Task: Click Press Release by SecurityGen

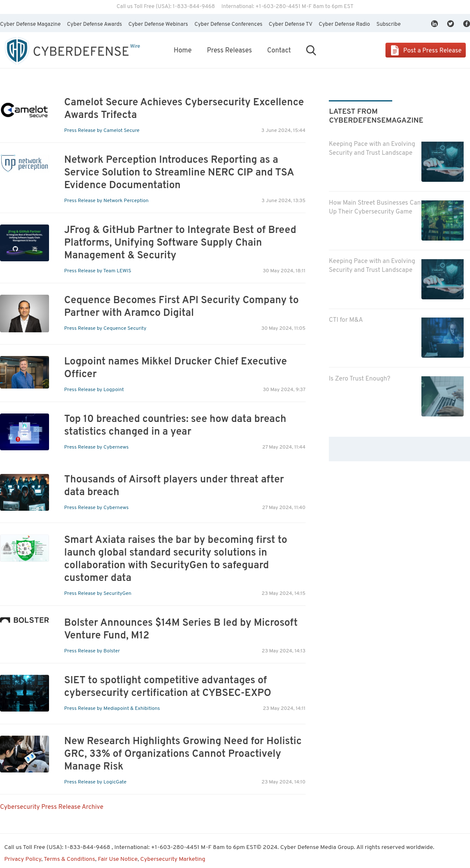Action: click(x=98, y=593)
